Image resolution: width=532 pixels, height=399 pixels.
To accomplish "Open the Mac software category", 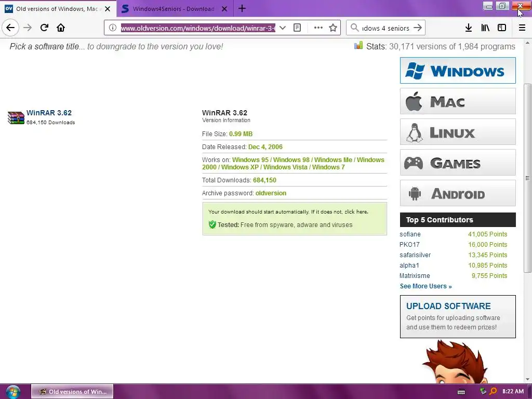I will coord(458,101).
